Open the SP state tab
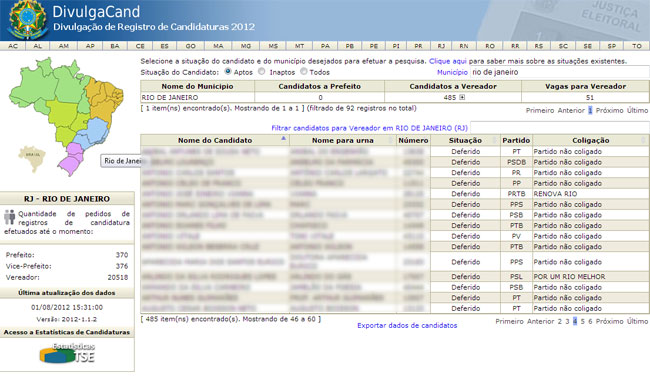Image resolution: width=650 pixels, height=383 pixels. click(x=611, y=46)
